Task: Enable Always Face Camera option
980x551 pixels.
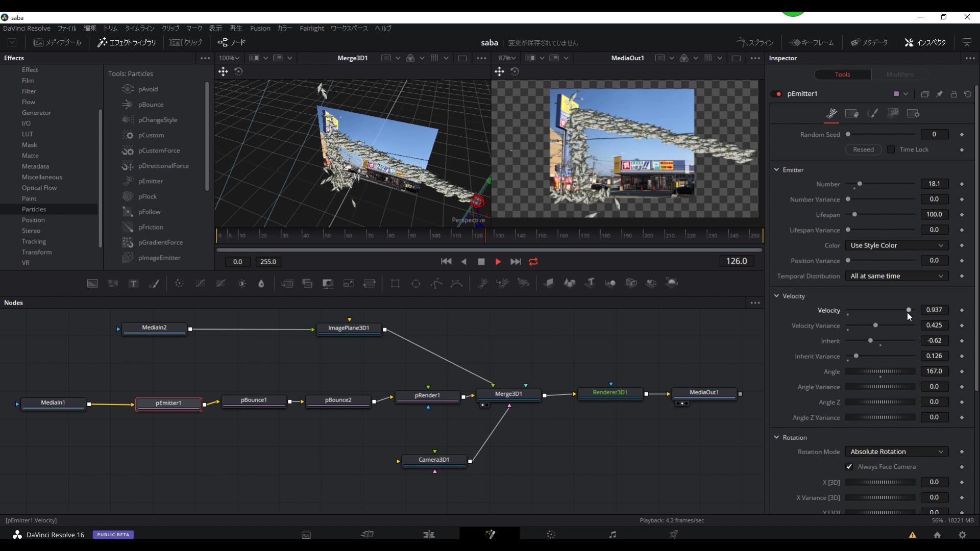Action: click(849, 466)
